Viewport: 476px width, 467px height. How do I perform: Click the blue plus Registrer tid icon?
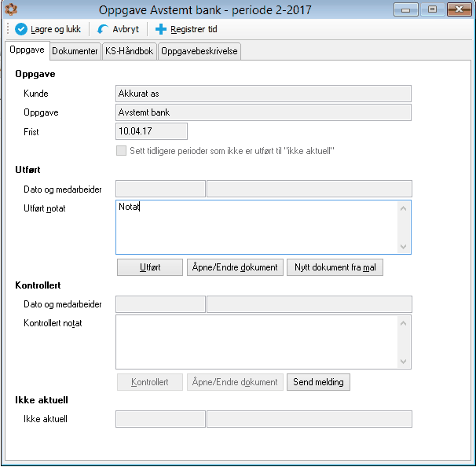tap(160, 29)
